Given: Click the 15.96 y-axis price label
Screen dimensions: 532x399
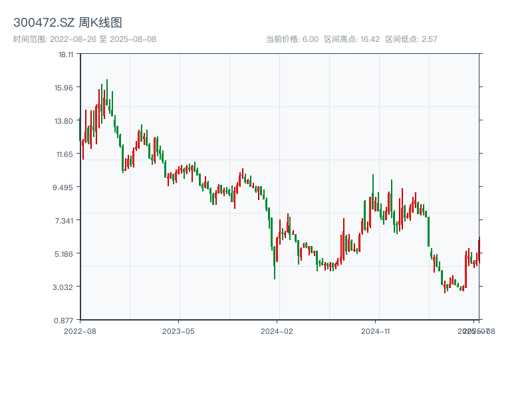Looking at the screenshot, I should coord(66,88).
